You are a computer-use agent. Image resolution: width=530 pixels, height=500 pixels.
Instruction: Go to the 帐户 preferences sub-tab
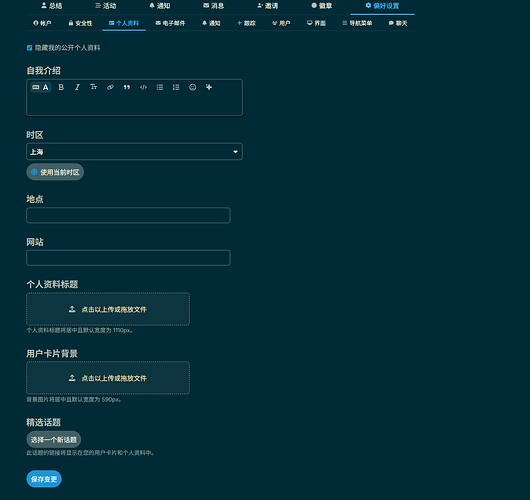(x=42, y=23)
